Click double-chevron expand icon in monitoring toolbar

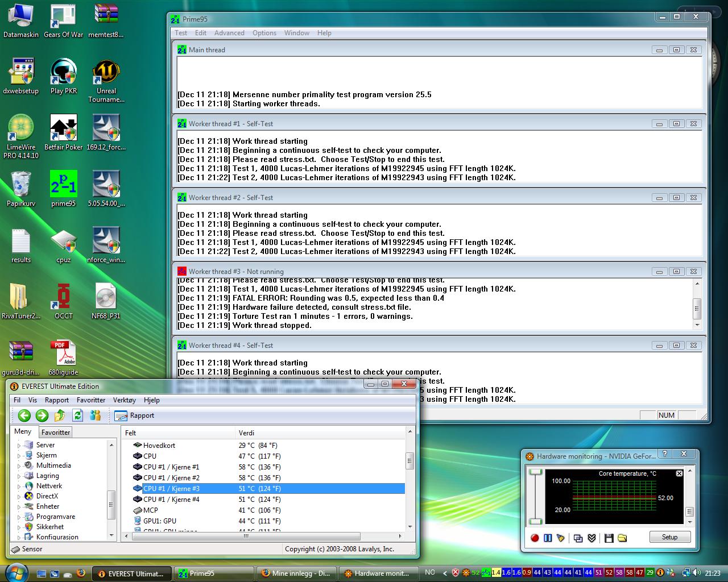tap(591, 538)
